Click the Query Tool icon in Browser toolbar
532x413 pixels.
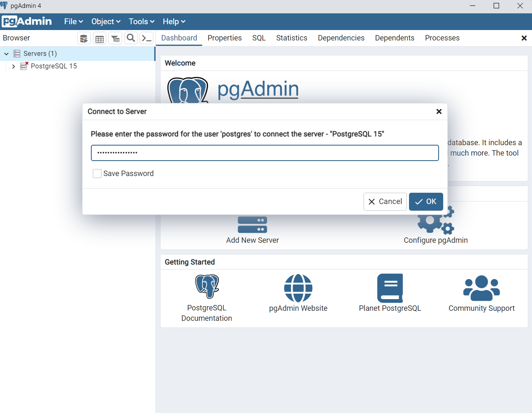point(84,38)
